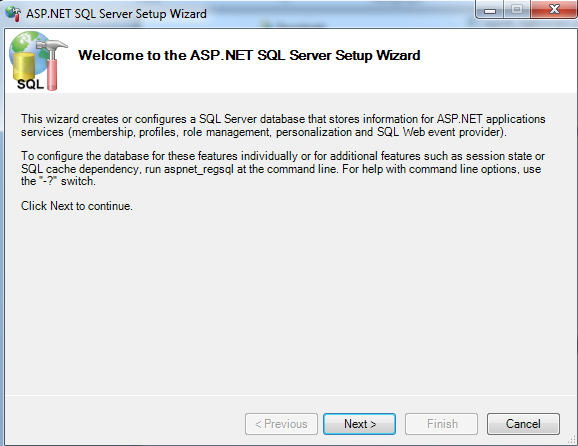This screenshot has width=578, height=446.
Task: Click the disabled Finish button
Action: tap(442, 424)
